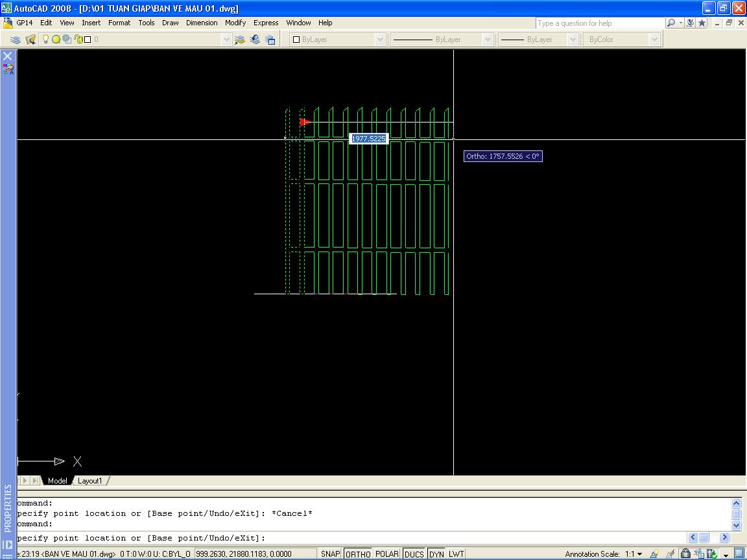Toggle DYN dynamic input button
The height and width of the screenshot is (560, 747).
pyautogui.click(x=436, y=554)
